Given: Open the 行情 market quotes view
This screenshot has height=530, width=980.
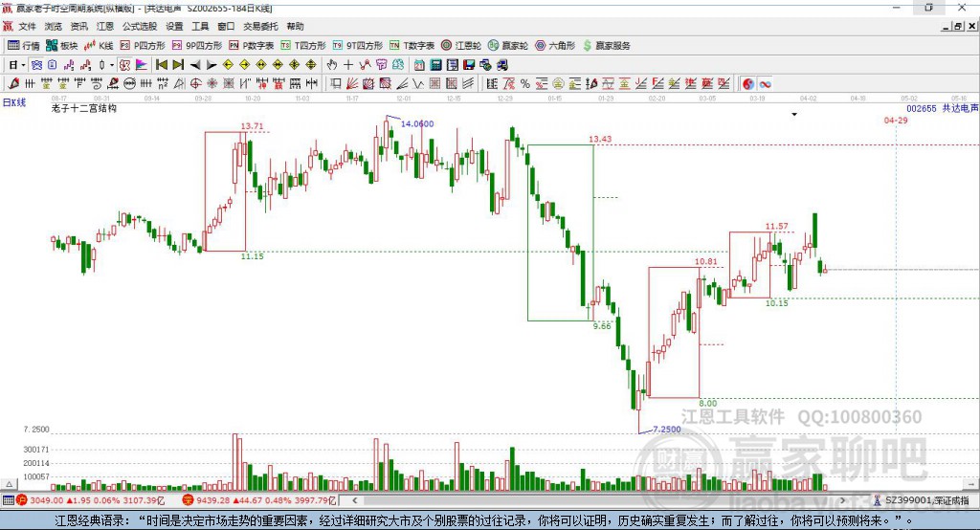Looking at the screenshot, I should tap(24, 46).
